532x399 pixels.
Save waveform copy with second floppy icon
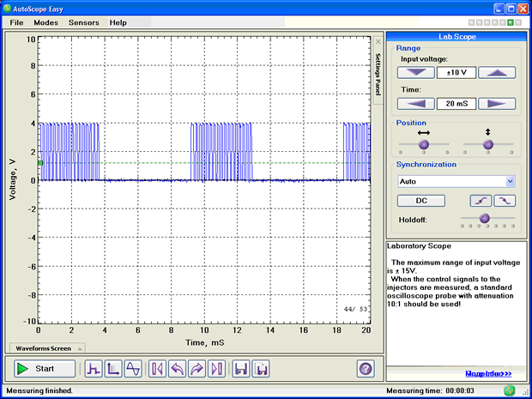click(261, 368)
